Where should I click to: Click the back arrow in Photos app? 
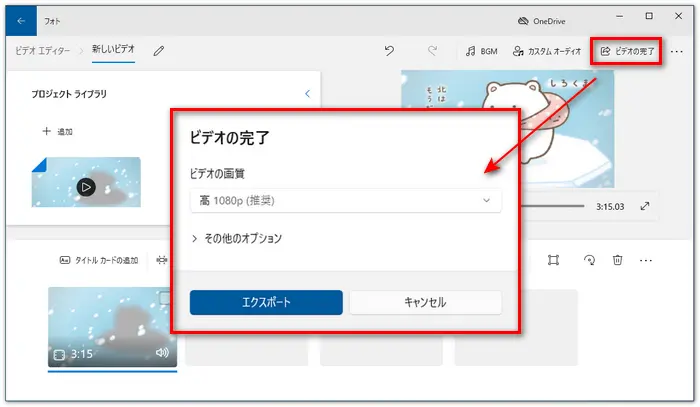pos(21,19)
